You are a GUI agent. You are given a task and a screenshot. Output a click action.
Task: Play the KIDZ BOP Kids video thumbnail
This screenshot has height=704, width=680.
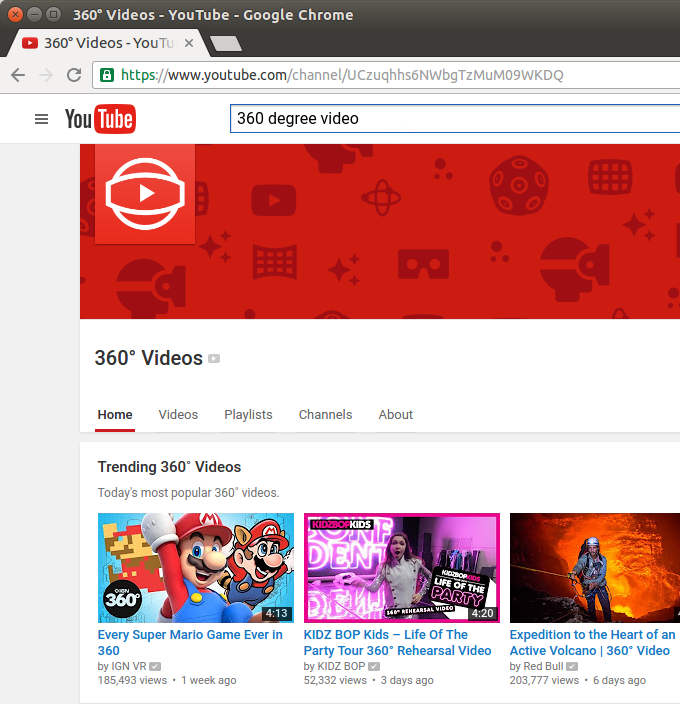[402, 568]
